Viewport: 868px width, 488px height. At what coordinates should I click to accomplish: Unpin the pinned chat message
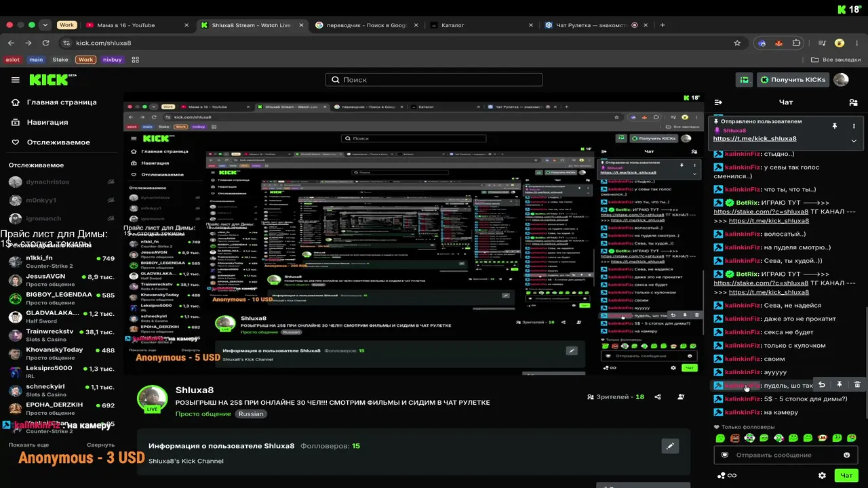click(835, 126)
